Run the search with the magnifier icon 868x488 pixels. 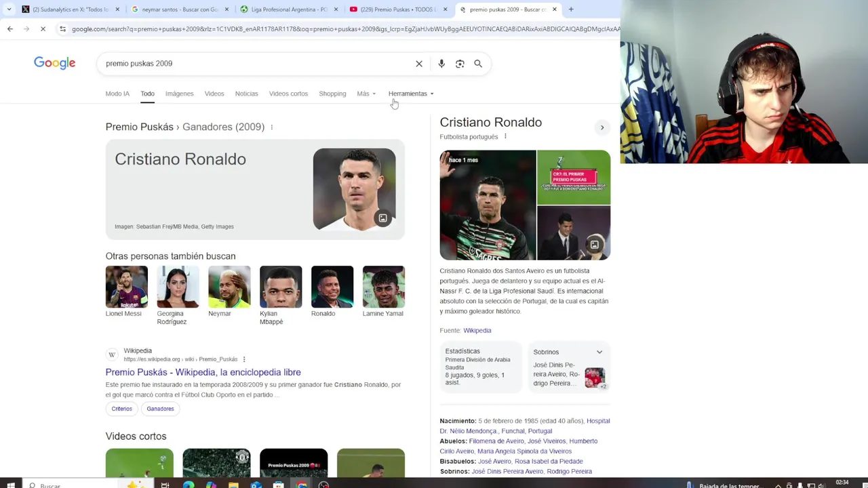478,64
